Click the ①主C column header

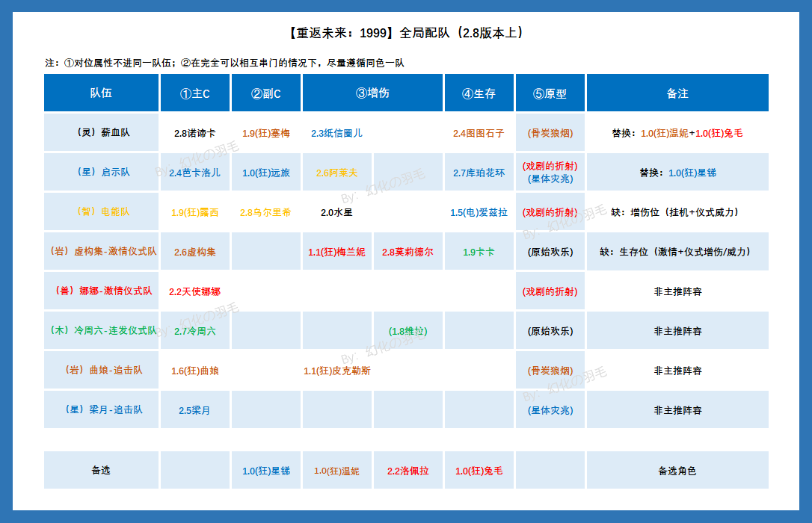click(x=194, y=93)
